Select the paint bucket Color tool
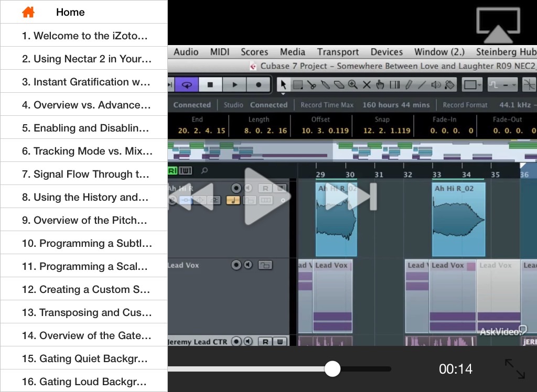Viewport: 537px width, 392px height. click(449, 84)
